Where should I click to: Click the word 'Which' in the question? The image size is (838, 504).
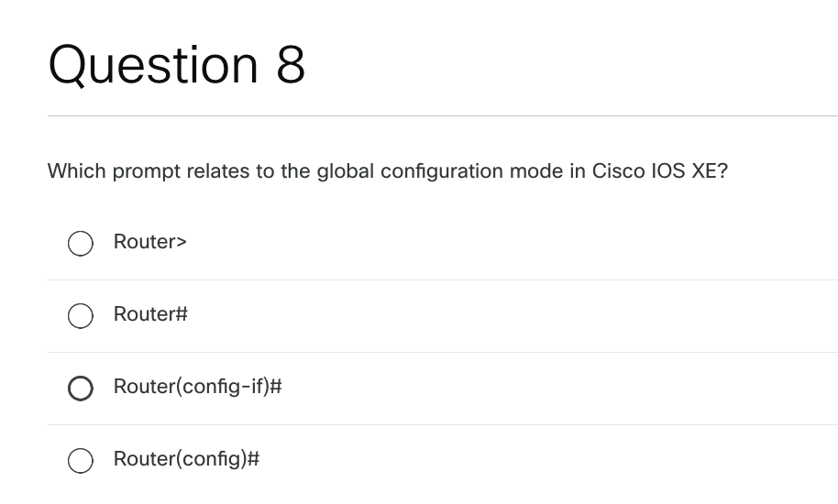click(76, 171)
